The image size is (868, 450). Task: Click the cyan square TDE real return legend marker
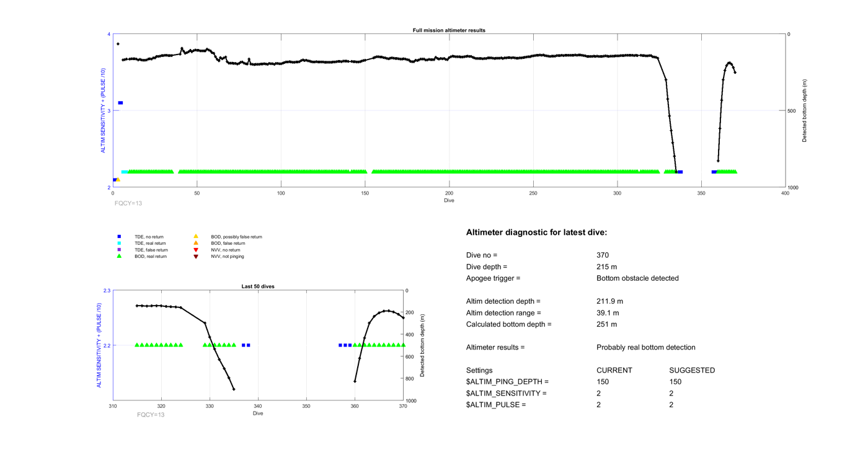[x=120, y=244]
